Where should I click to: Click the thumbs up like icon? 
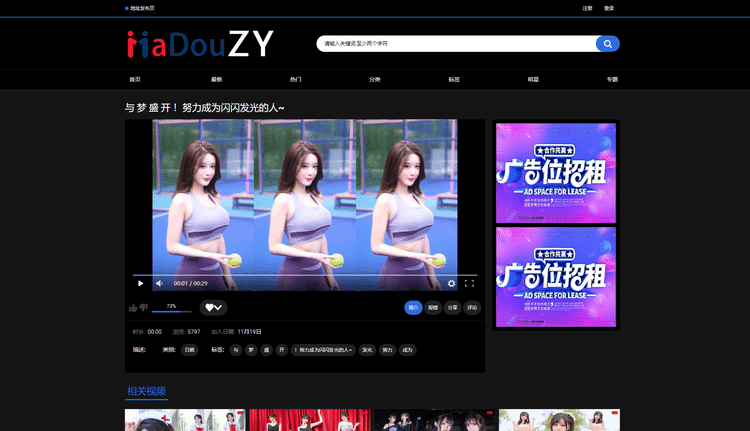133,308
